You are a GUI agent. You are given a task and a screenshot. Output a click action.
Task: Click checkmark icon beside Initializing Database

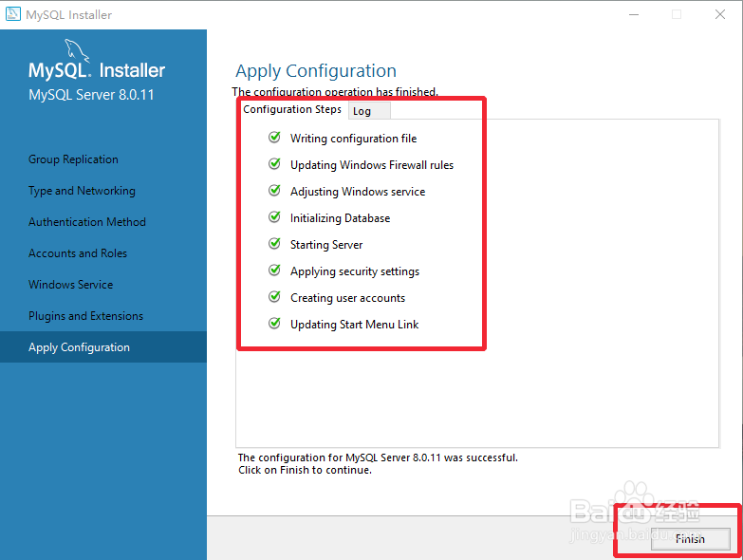[274, 217]
